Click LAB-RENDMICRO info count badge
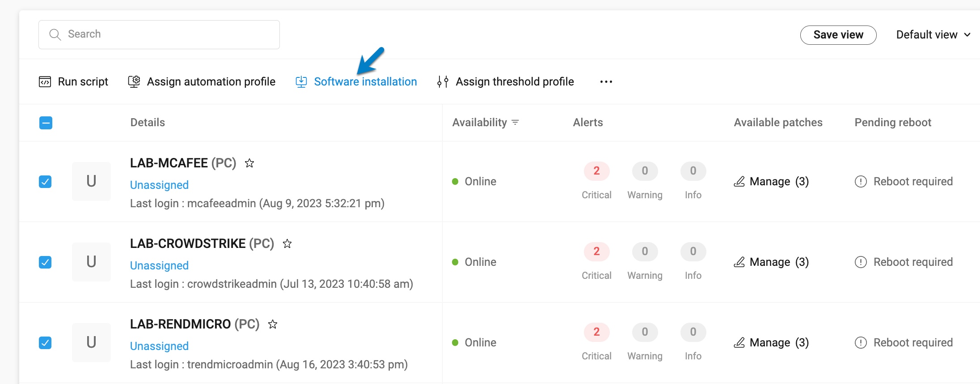 tap(693, 332)
